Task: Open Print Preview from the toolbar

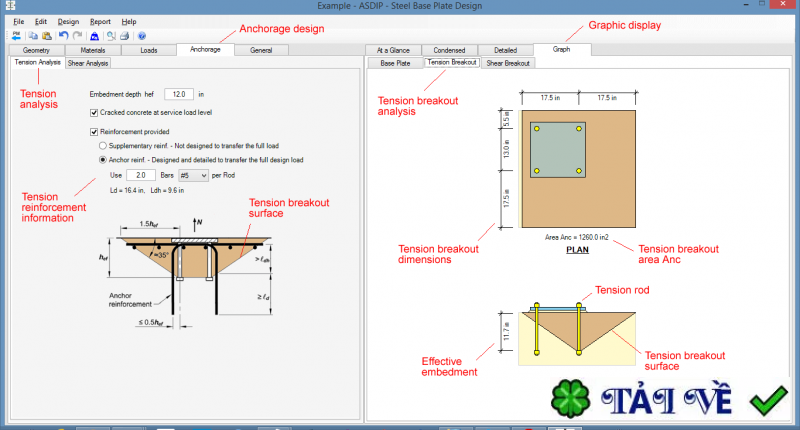Action: [x=111, y=35]
